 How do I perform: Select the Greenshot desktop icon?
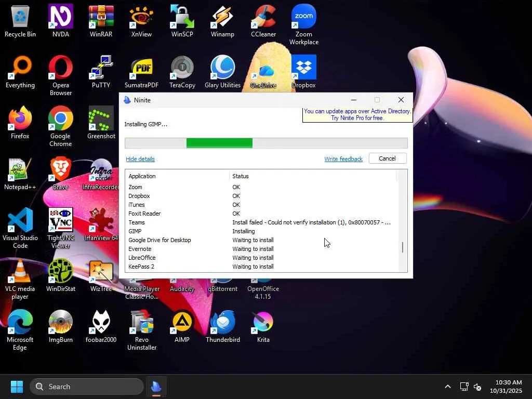(x=101, y=123)
